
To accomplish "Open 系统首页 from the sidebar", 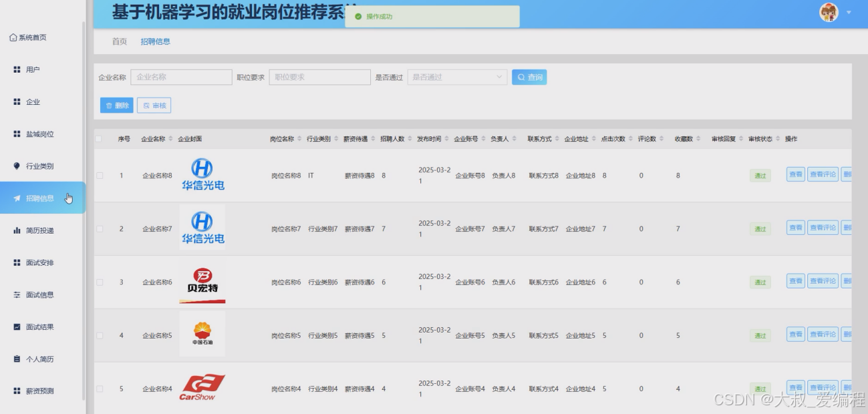I will [29, 37].
